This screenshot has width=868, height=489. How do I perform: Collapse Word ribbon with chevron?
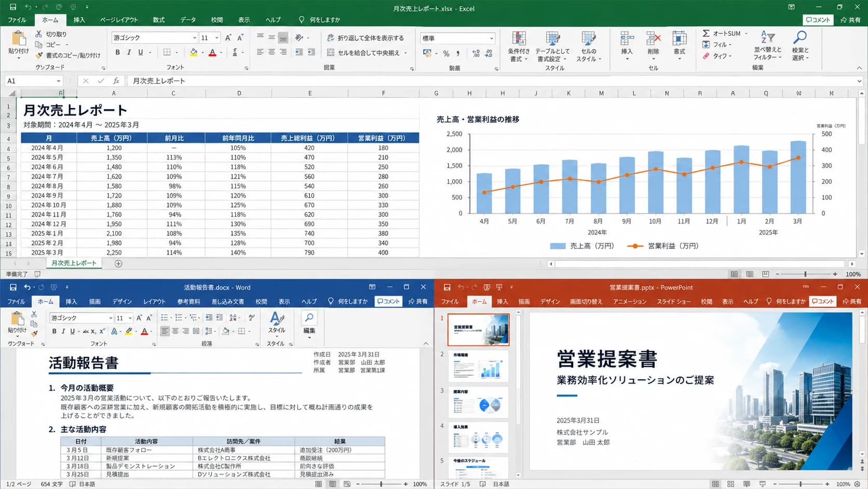tap(426, 343)
